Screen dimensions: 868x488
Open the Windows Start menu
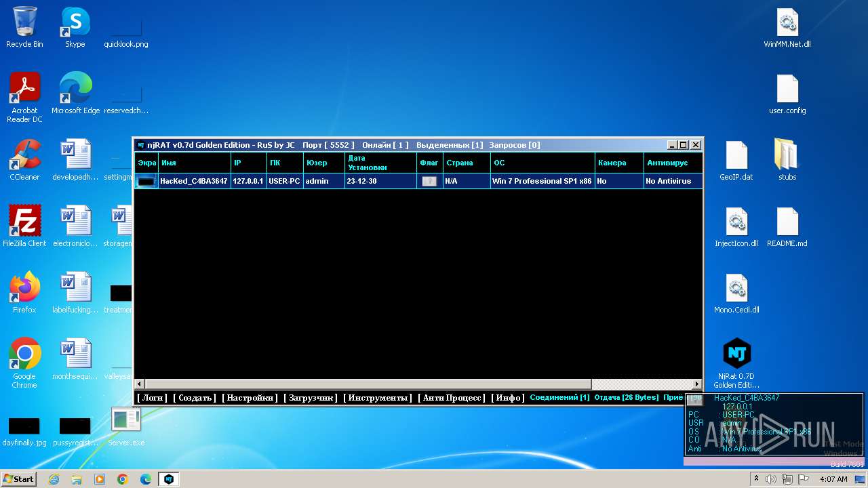19,479
